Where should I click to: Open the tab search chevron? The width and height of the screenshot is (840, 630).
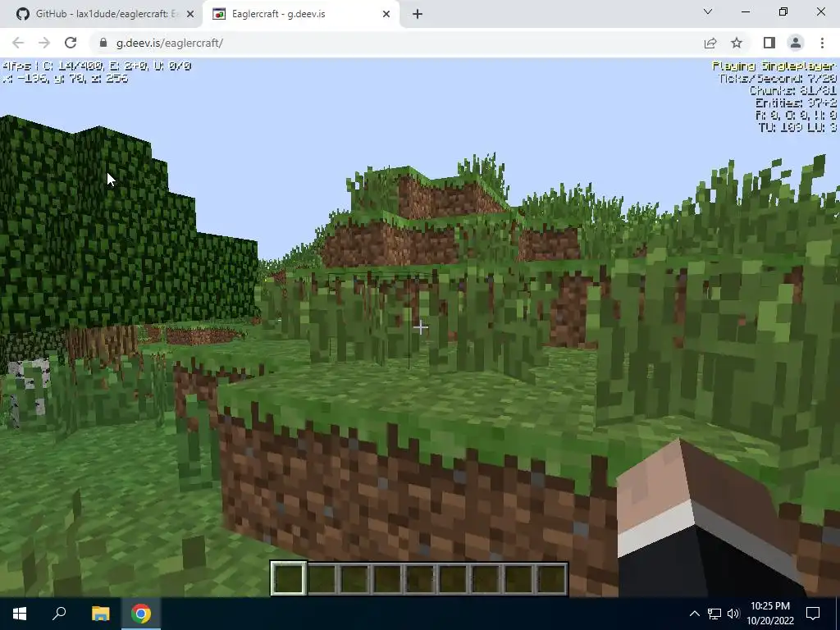point(708,11)
